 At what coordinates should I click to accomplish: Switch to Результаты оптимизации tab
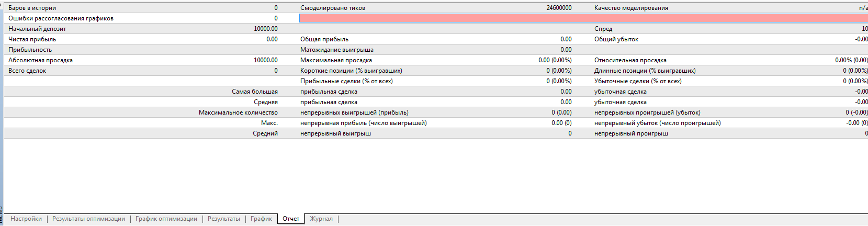[88, 219]
